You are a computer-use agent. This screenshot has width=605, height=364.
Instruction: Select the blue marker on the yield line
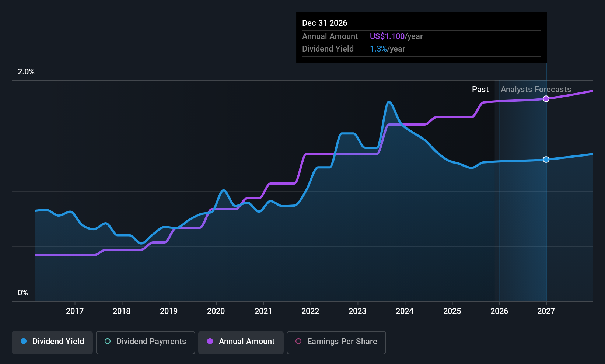point(546,160)
